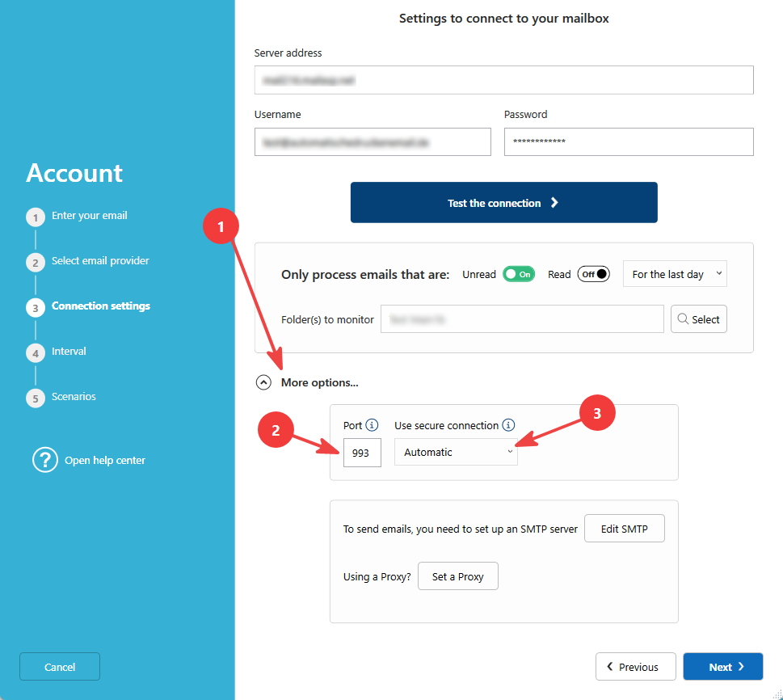Click the More options... label
The height and width of the screenshot is (700, 783).
click(x=320, y=382)
